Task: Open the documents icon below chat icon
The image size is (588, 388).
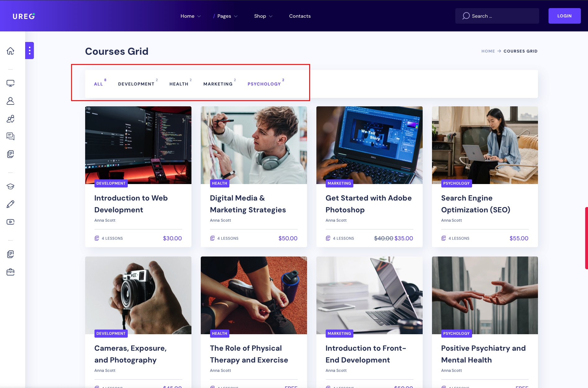Action: tap(11, 154)
